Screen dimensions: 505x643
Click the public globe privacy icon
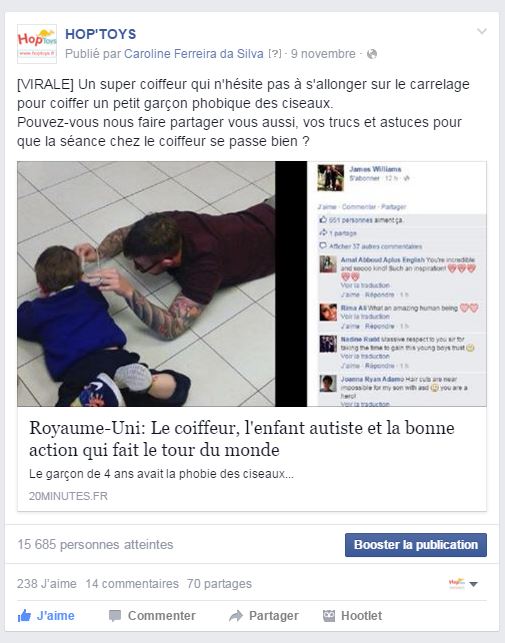point(372,54)
